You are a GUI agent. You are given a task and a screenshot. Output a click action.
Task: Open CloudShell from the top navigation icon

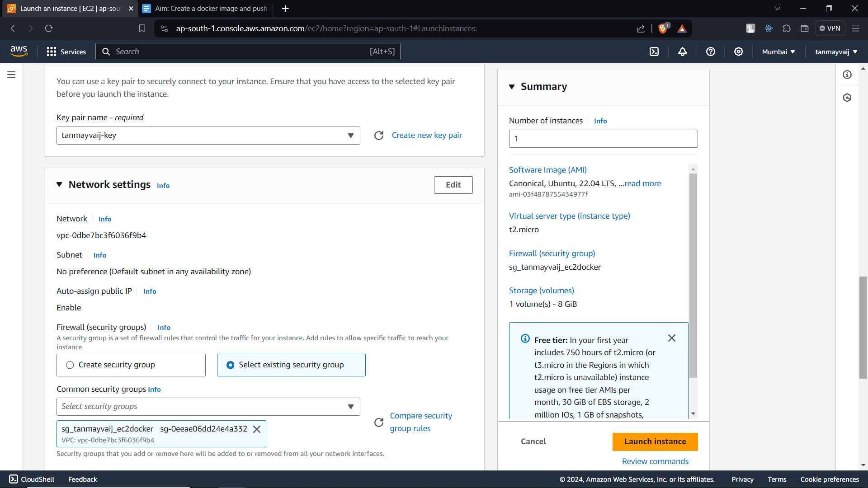pos(654,52)
